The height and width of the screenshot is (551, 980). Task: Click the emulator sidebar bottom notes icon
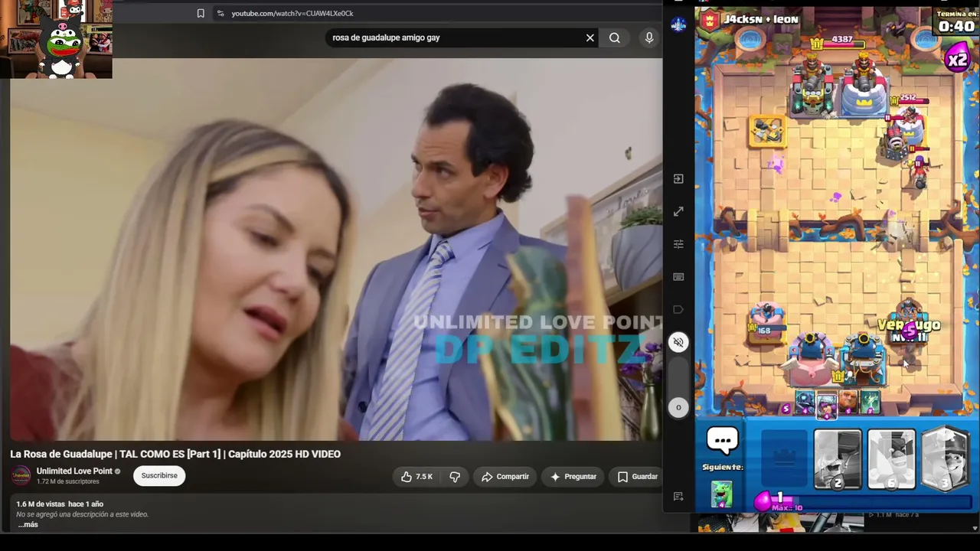(678, 497)
